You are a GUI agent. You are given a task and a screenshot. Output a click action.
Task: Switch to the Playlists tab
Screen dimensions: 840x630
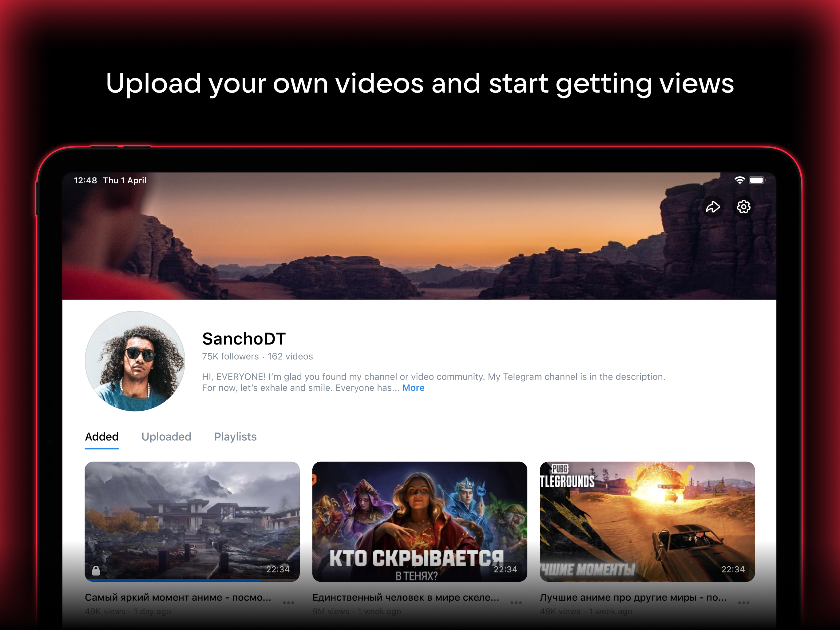(x=235, y=437)
